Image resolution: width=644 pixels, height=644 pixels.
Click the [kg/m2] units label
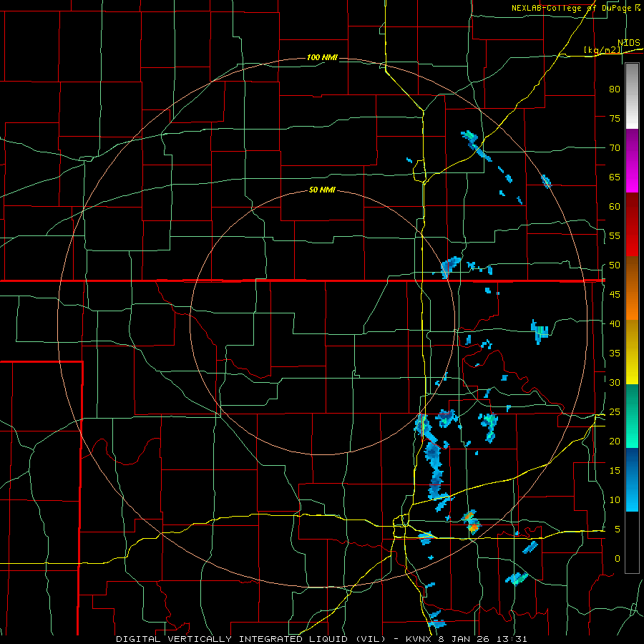click(602, 50)
